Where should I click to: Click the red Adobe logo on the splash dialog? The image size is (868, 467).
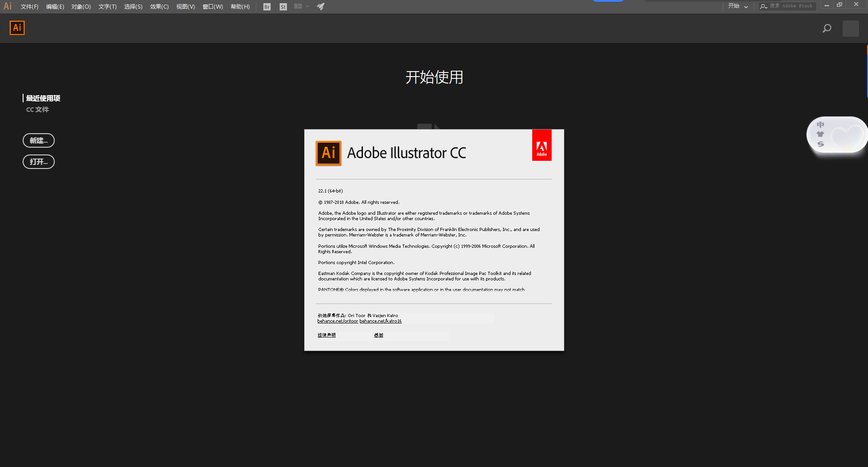pos(542,145)
